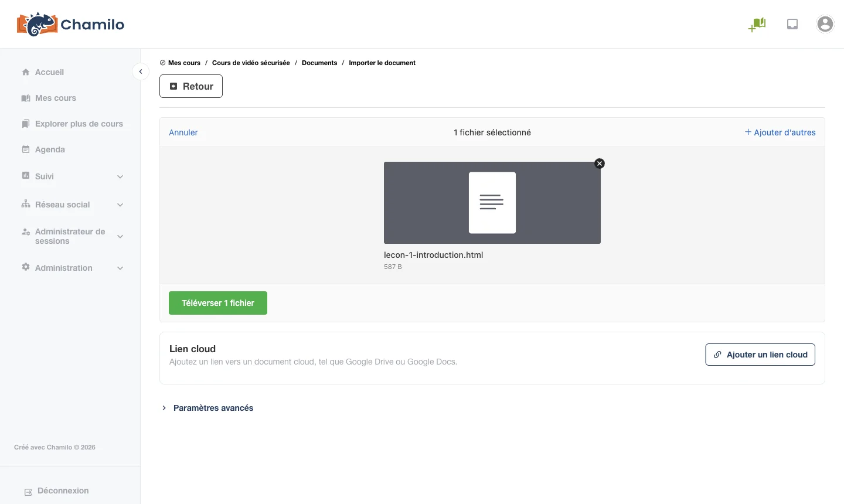The image size is (844, 504).
Task: Click the logout icon beside Déconnexion
Action: point(28,492)
